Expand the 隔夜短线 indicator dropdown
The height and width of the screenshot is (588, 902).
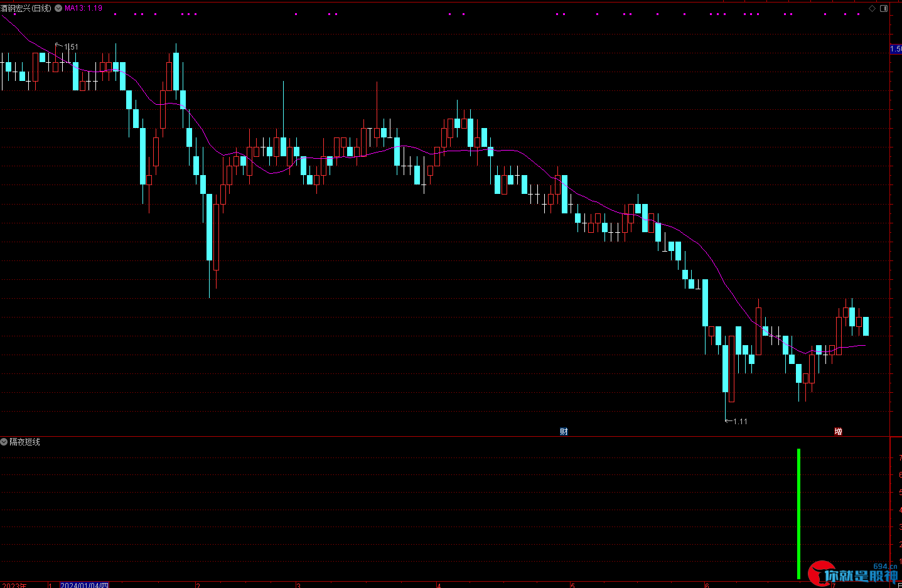pyautogui.click(x=4, y=442)
